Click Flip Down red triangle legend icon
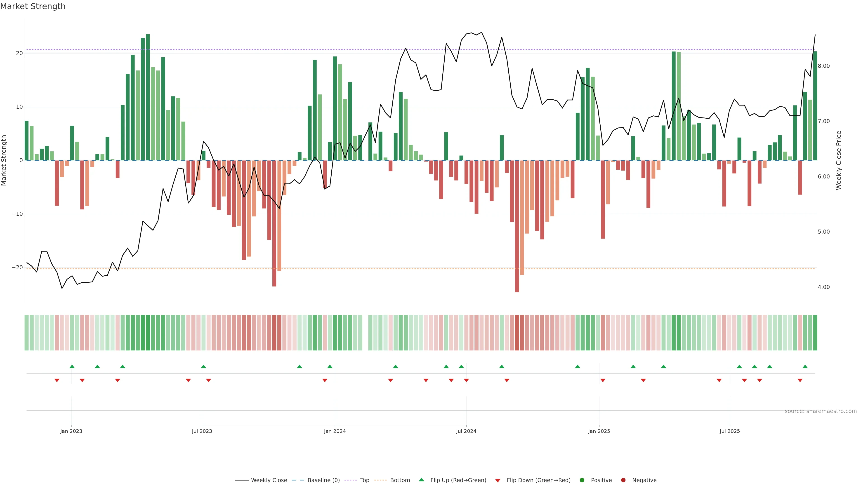 pos(498,480)
